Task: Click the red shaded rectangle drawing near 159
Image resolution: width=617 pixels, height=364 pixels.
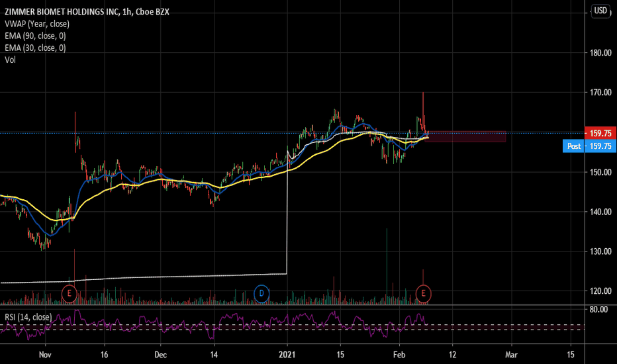Action: tap(466, 136)
